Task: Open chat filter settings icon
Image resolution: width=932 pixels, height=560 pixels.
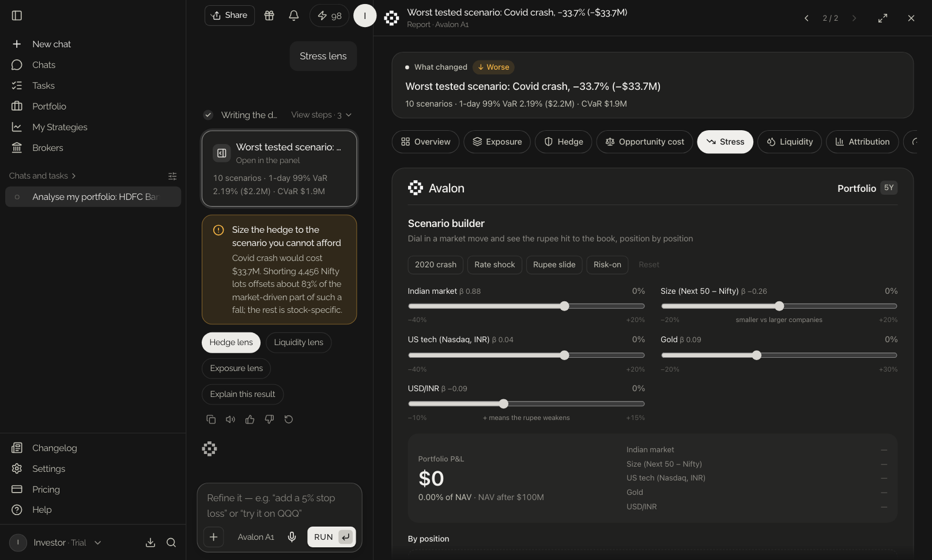Action: 172,176
